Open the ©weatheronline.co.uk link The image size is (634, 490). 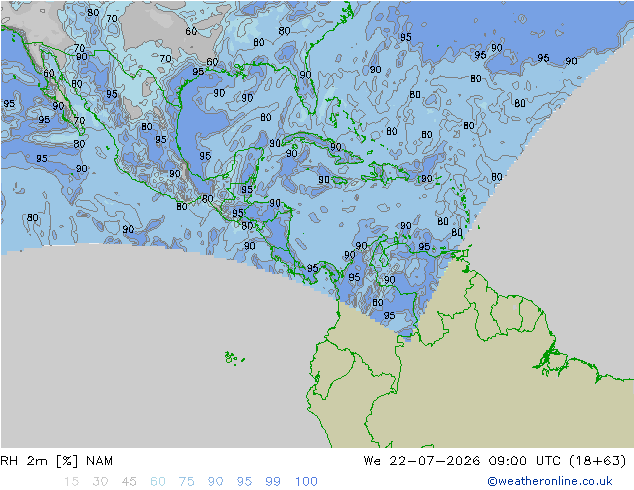(550, 481)
